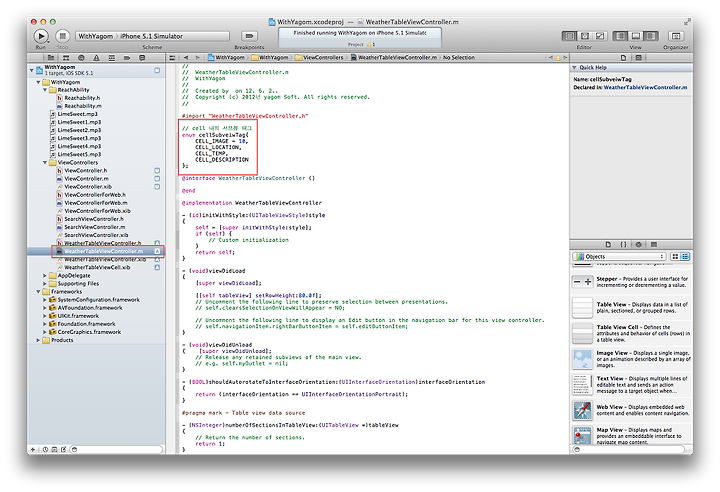Filter navigator by recently edited files
The height and width of the screenshot is (492, 720).
[45, 450]
